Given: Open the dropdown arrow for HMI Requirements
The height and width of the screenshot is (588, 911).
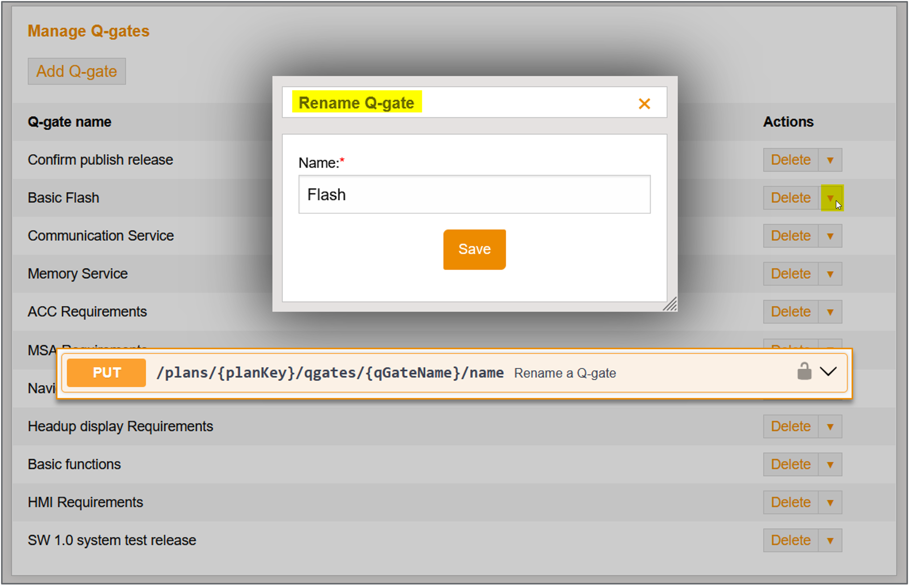Looking at the screenshot, I should coord(830,503).
